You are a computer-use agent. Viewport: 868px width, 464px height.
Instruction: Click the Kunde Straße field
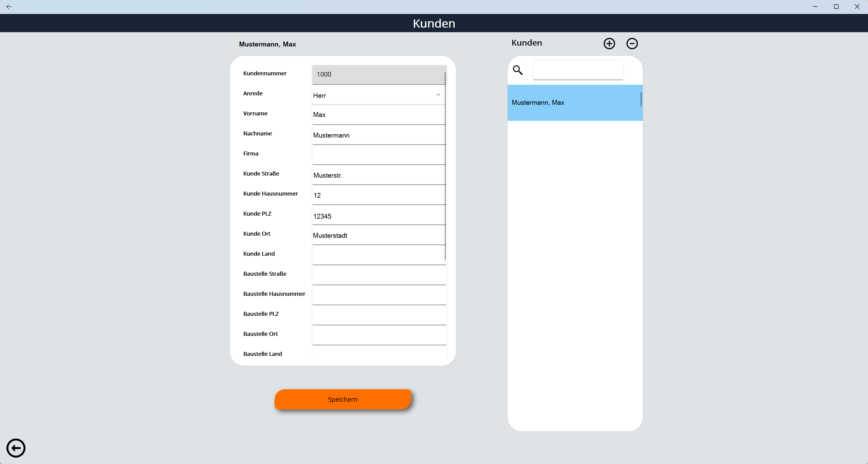378,175
